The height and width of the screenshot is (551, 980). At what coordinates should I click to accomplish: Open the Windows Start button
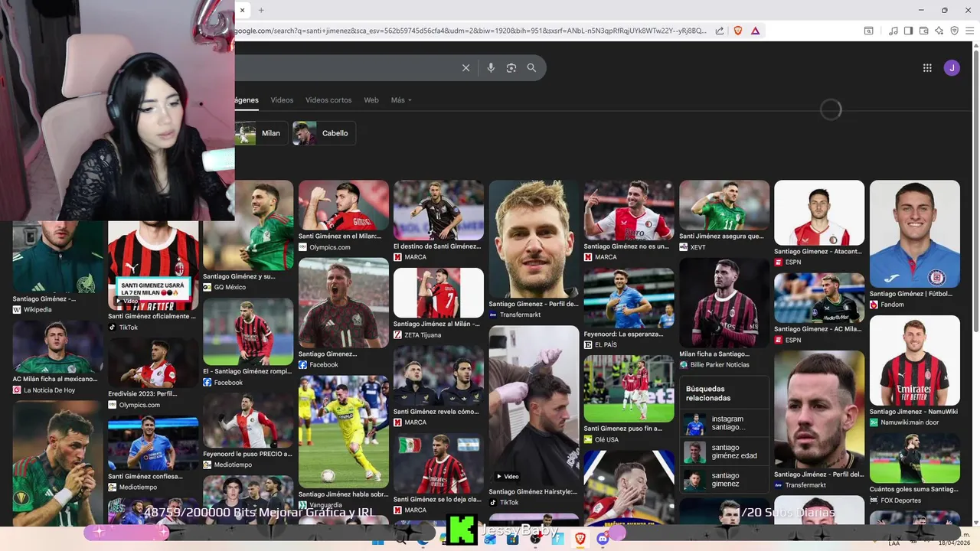tap(378, 540)
